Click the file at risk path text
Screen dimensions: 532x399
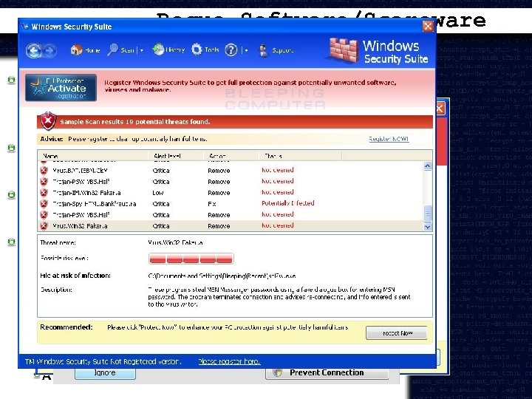(222, 276)
